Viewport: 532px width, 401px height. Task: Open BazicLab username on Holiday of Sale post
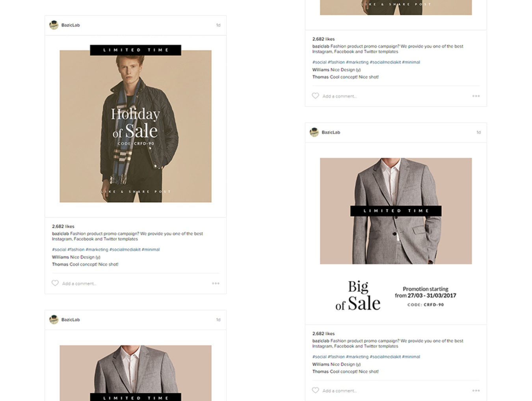click(71, 25)
